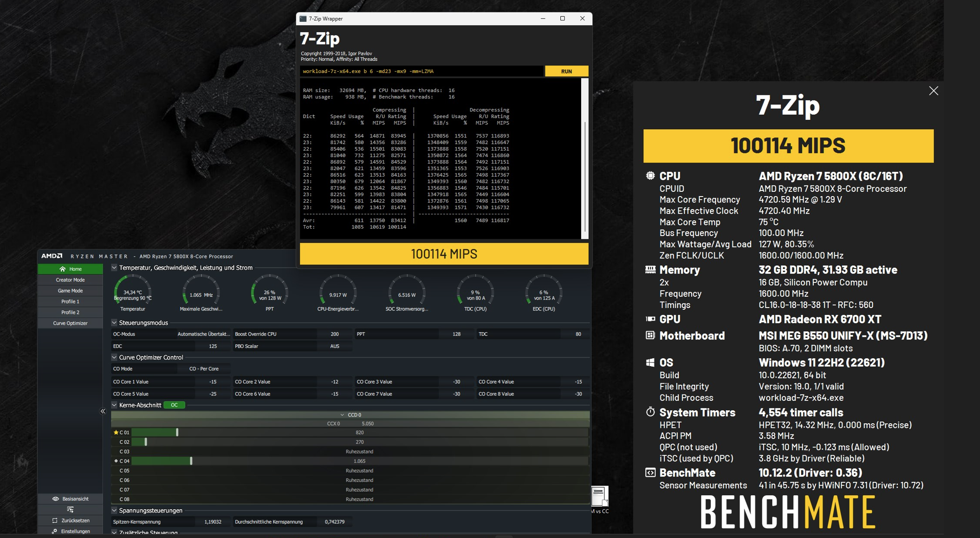Collapse sidebar with double-chevron icon

103,411
